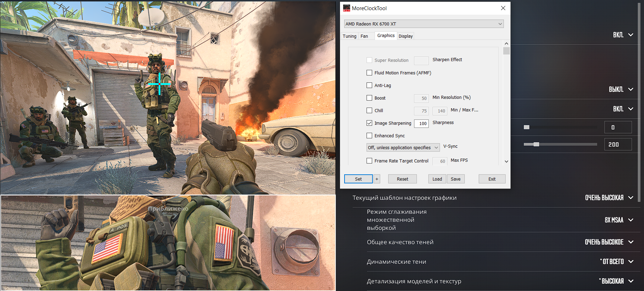Click the 'Sharpness' label
The image size is (644, 291).
pos(443,123)
